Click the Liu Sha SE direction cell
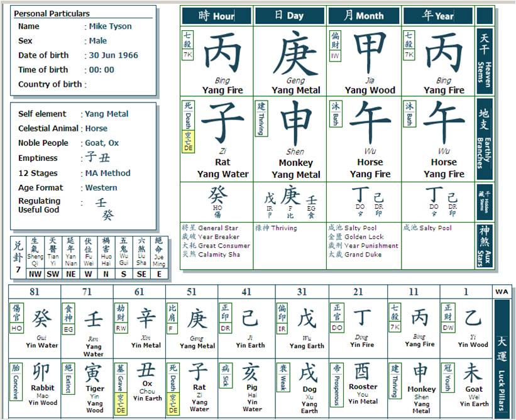Image resolution: width=516 pixels, height=420 pixels. tap(141, 257)
